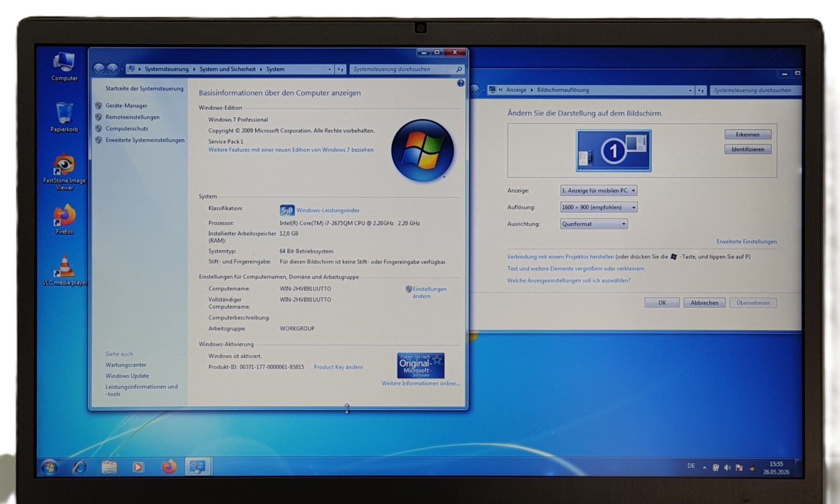Focus search field in Bildschirmauflösung window
This screenshot has width=840, height=504.
tap(755, 90)
